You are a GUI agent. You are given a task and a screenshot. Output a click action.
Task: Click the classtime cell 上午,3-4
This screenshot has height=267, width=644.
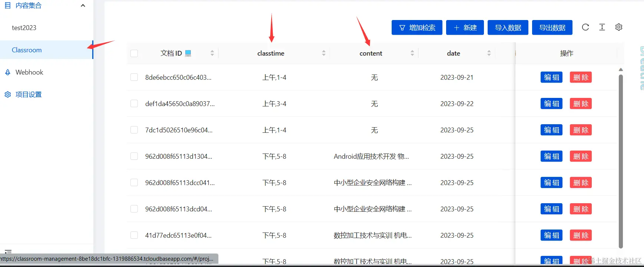click(x=274, y=103)
